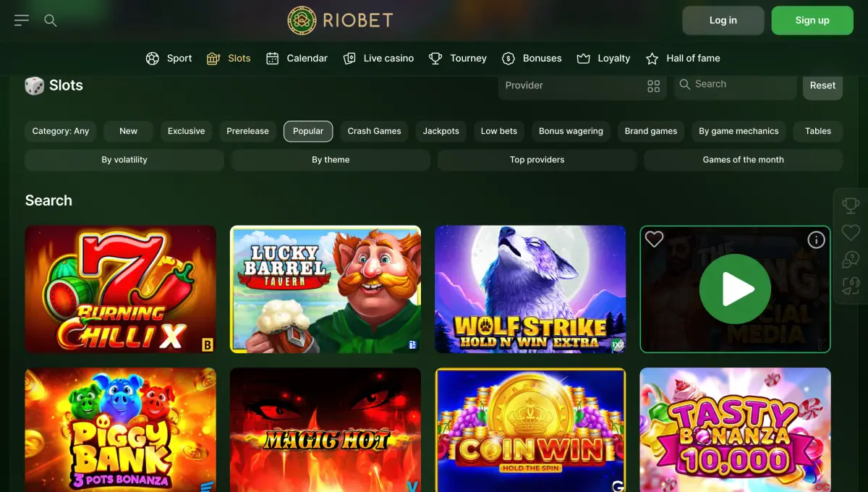
Task: Select the Low bets filter
Action: click(499, 131)
